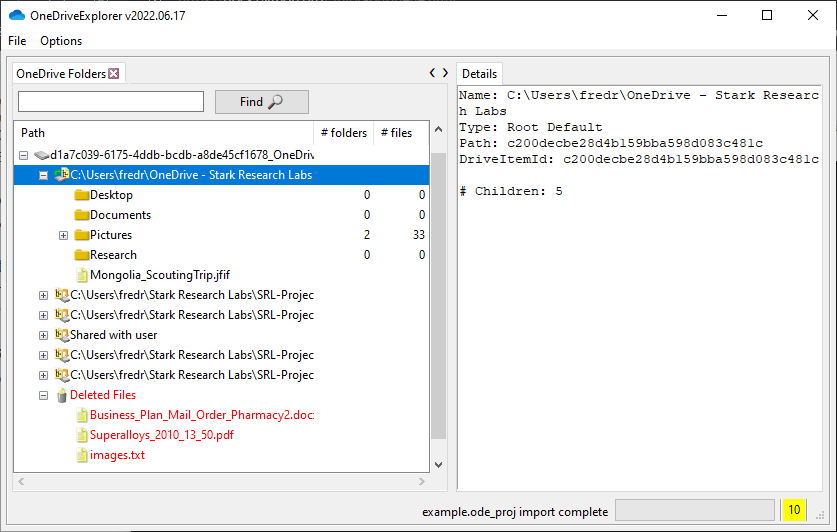Click the status bar resize grip
This screenshot has width=837, height=532.
[x=820, y=515]
